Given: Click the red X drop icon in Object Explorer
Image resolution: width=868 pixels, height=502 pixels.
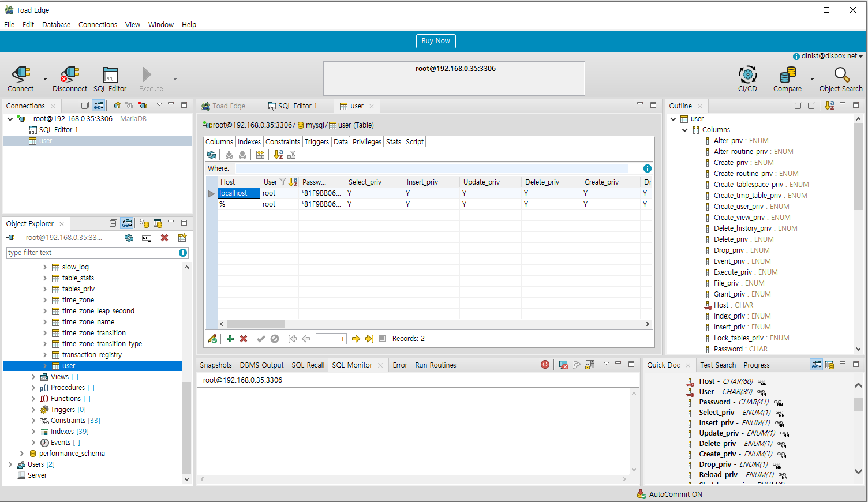Looking at the screenshot, I should (164, 238).
